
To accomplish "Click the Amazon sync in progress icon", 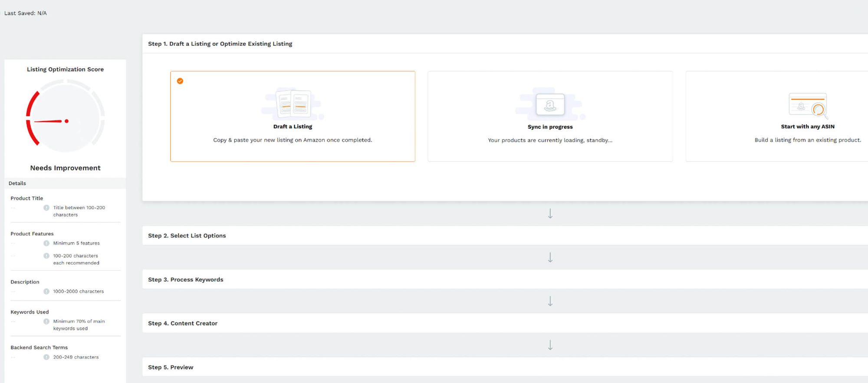I will (550, 105).
